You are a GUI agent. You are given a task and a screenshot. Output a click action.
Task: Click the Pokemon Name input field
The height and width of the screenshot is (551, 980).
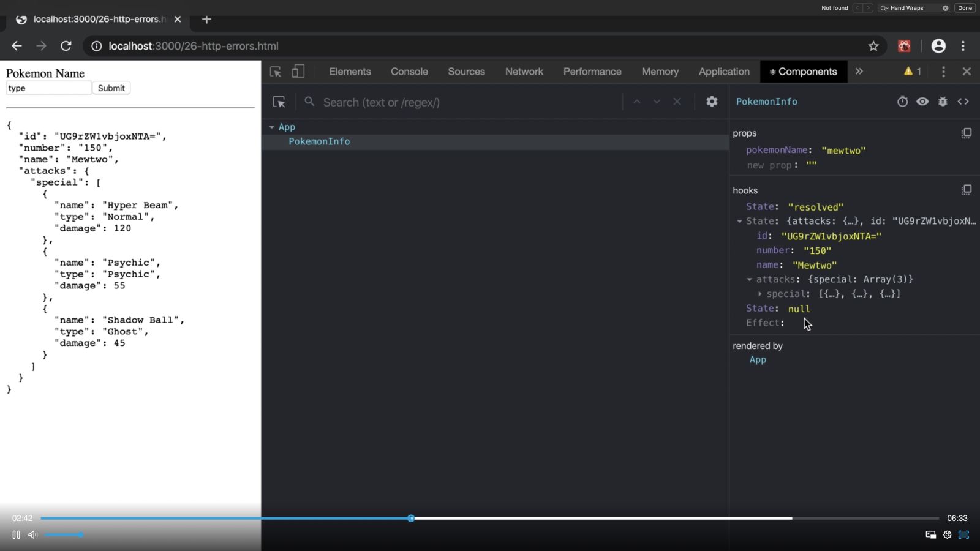pos(48,88)
